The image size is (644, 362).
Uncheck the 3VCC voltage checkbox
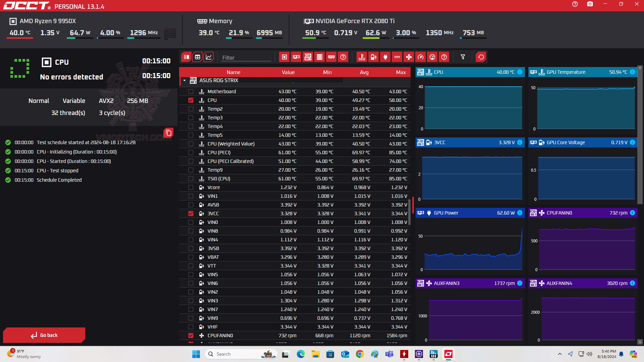(191, 214)
